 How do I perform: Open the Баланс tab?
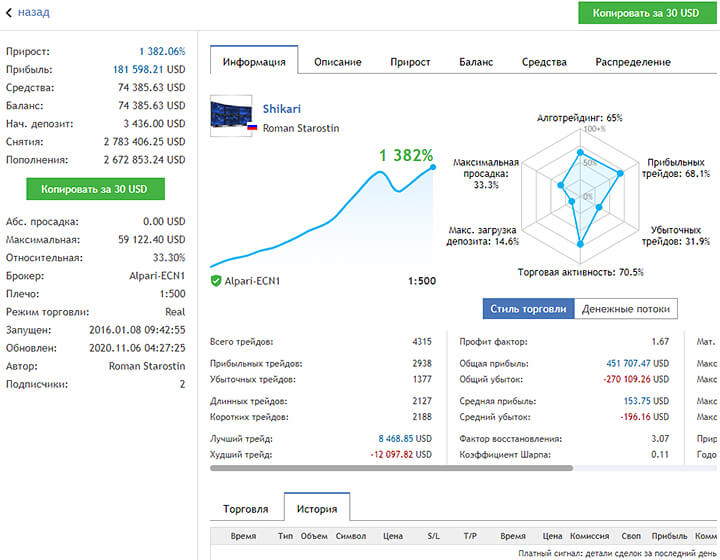(x=476, y=62)
